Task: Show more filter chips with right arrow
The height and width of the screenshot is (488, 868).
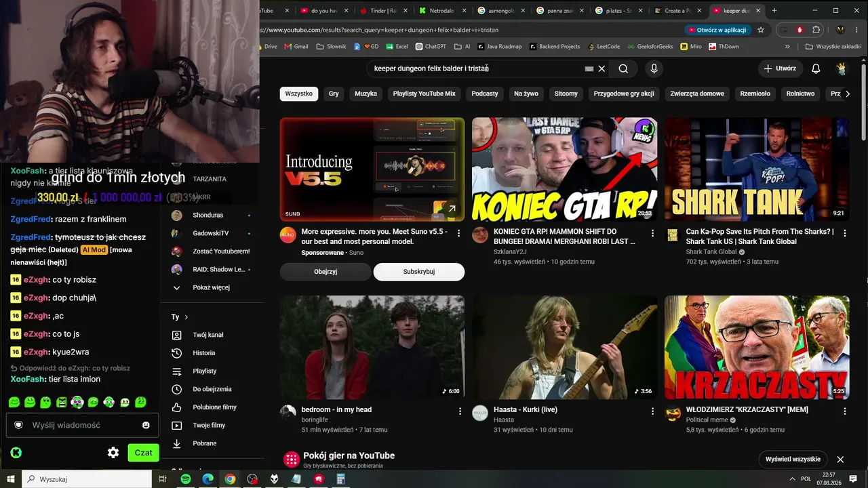Action: [848, 94]
